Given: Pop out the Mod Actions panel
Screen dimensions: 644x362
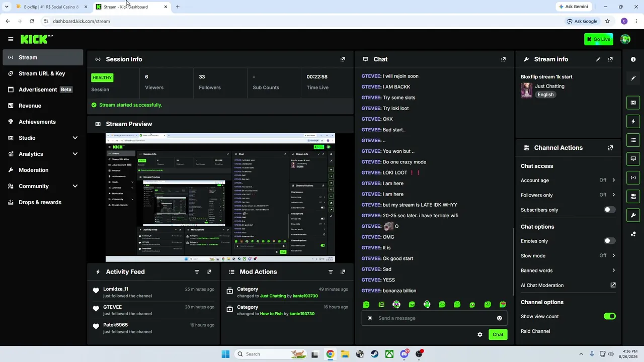Looking at the screenshot, I should [343, 272].
